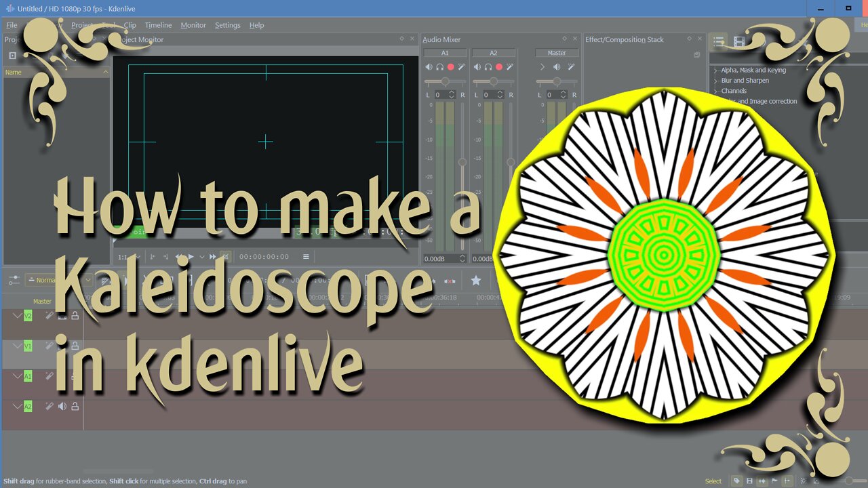Arm recording on the A2 mixer channel
Image resolution: width=868 pixels, height=488 pixels.
tap(499, 66)
